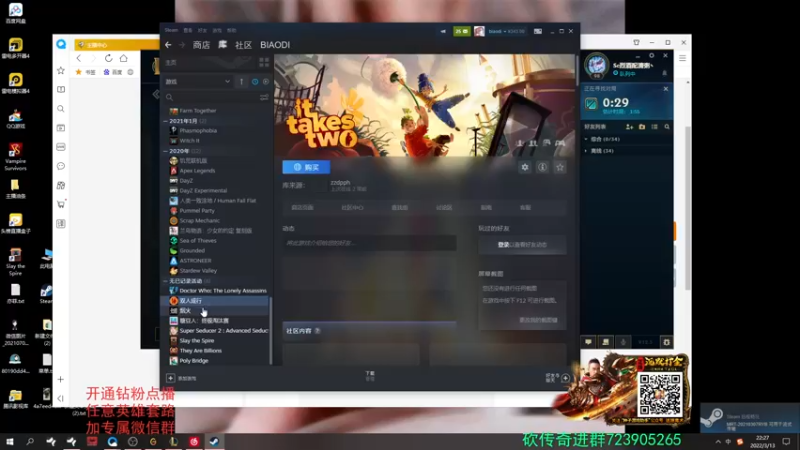This screenshot has width=800, height=450.
Task: Open the Steam 库 tab
Action: (x=222, y=45)
